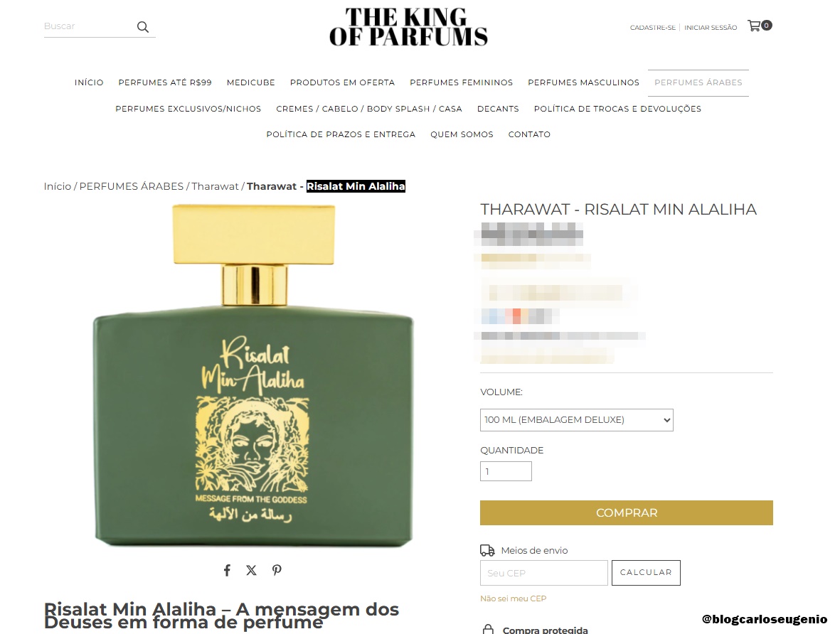The height and width of the screenshot is (634, 840).
Task: Click the Tharawat breadcrumb link
Action: [215, 186]
